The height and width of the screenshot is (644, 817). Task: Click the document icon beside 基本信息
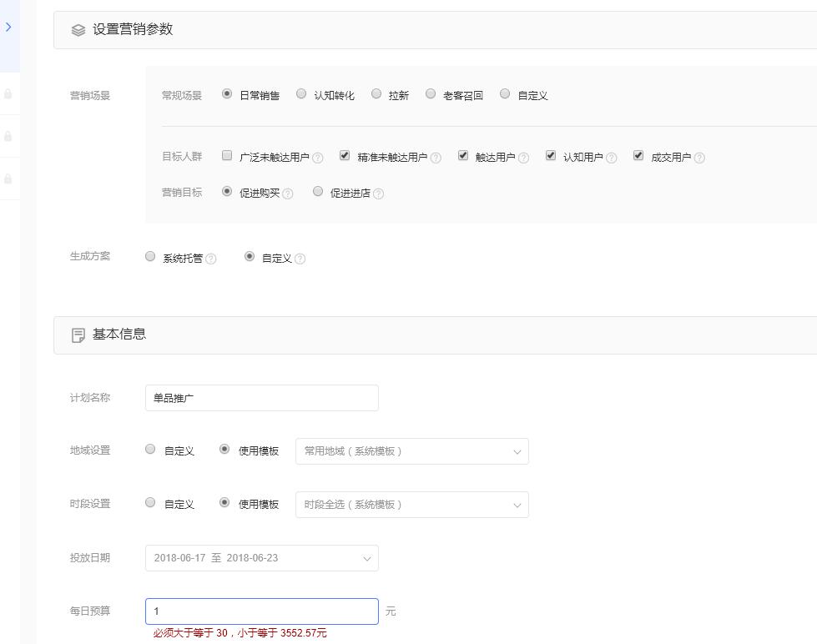coord(78,334)
